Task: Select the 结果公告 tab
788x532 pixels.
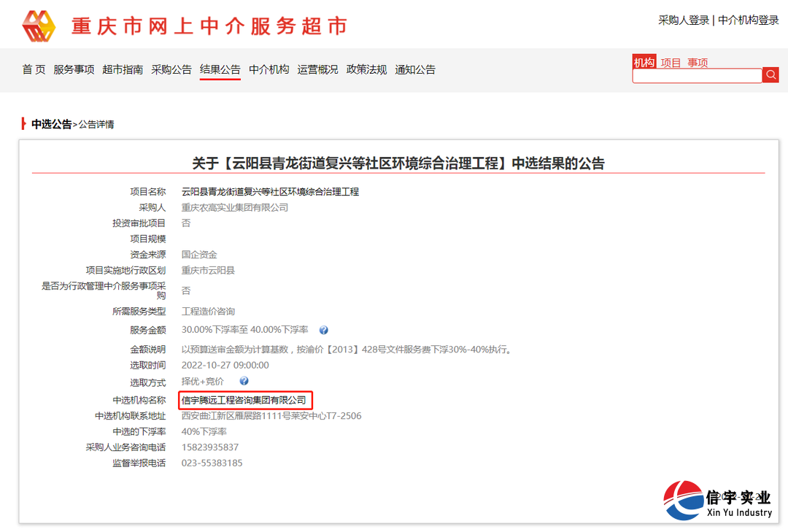Action: (x=220, y=69)
